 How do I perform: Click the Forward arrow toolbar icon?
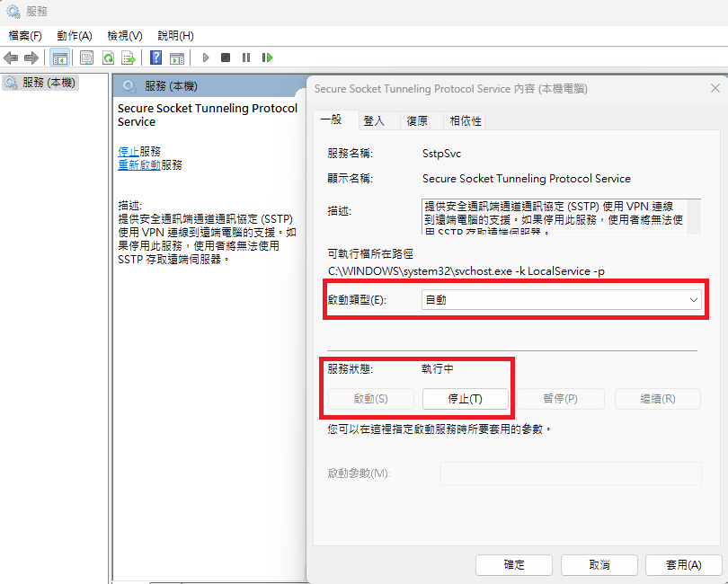click(31, 58)
